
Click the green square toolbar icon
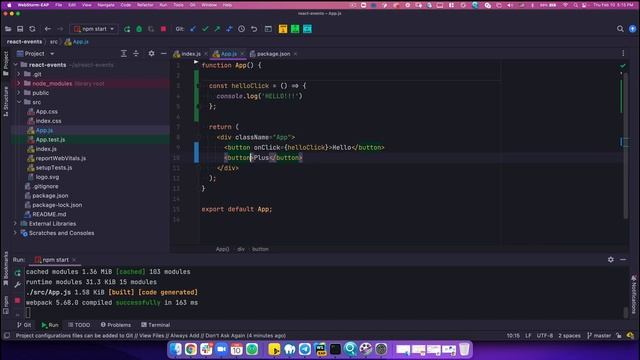pos(295,29)
